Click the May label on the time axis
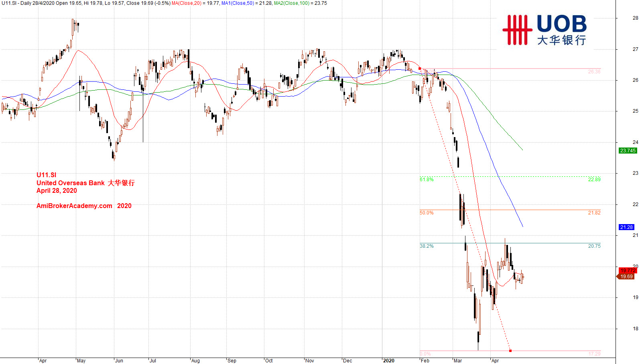Screen dimensions: 640x364 81,361
